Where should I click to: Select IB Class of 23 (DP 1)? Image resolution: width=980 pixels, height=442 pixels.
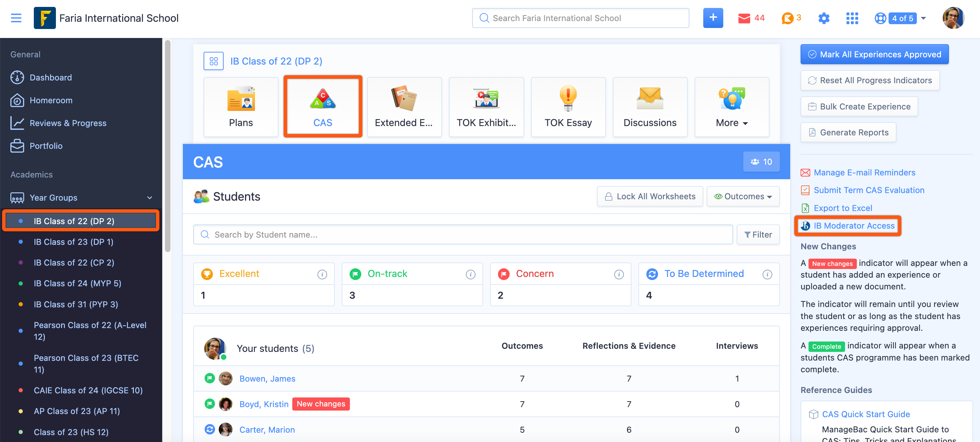click(73, 242)
